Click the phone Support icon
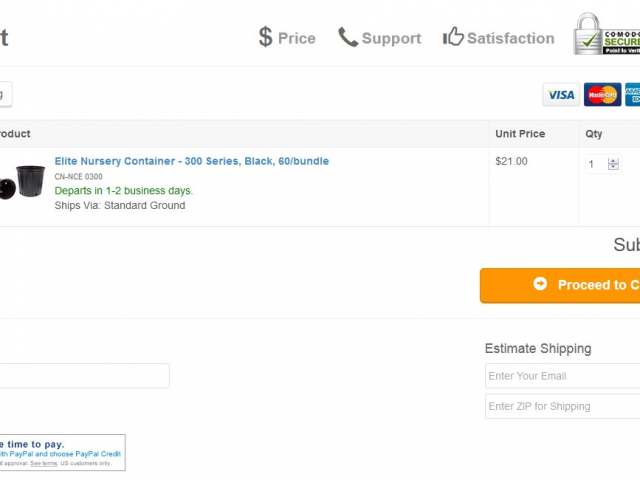Viewport: 640px width, 480px height. tap(348, 37)
